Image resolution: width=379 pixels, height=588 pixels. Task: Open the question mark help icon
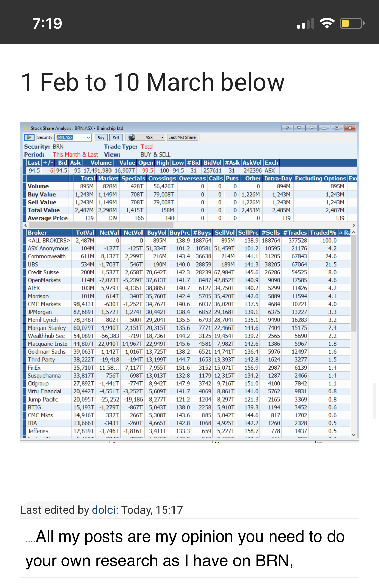(287, 128)
